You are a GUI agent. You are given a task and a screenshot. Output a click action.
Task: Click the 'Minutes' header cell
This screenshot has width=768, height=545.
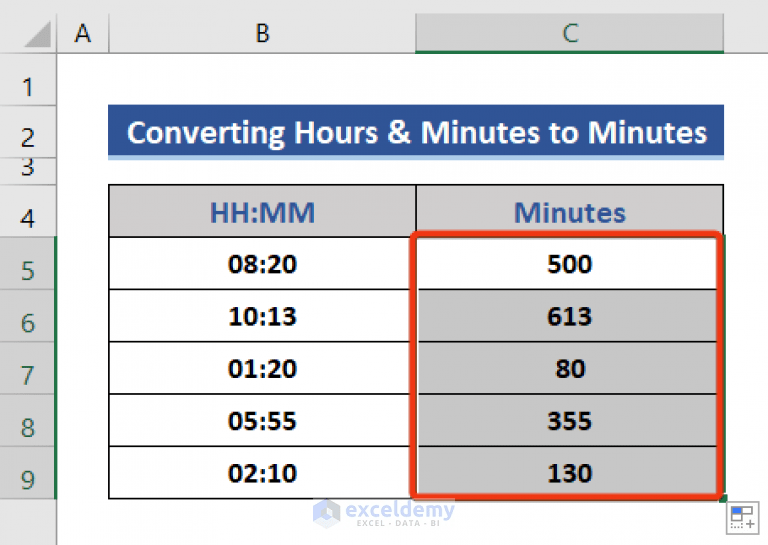(x=570, y=212)
